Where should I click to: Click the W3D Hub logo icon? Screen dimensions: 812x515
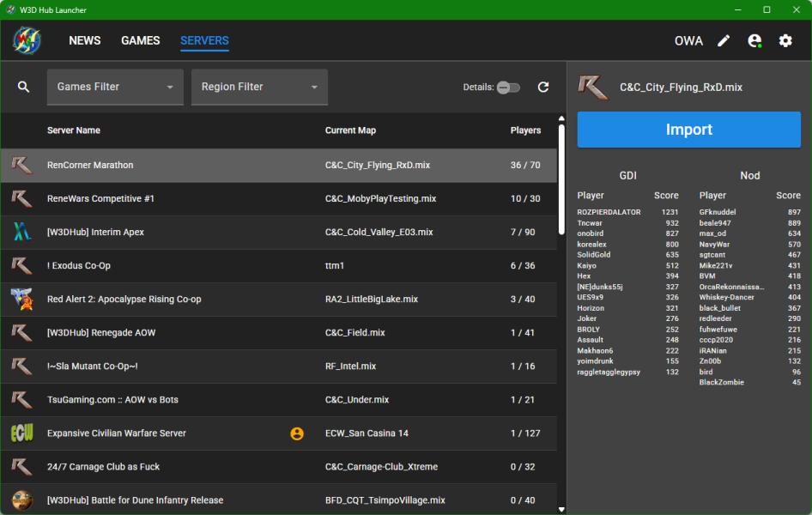27,40
